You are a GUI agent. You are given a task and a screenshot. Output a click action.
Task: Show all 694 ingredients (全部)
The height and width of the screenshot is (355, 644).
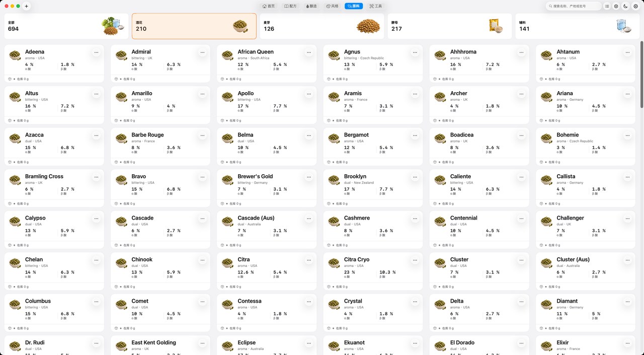click(x=66, y=26)
